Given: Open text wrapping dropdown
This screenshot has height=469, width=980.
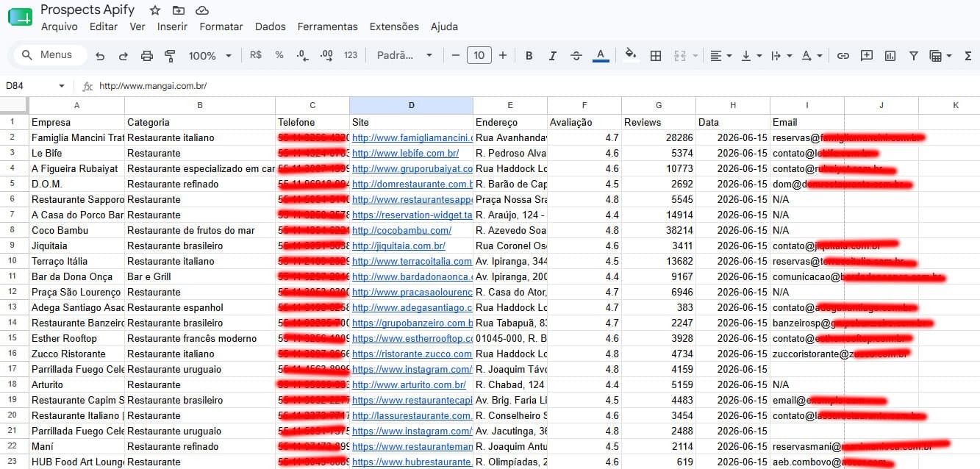Looking at the screenshot, I should 781,56.
